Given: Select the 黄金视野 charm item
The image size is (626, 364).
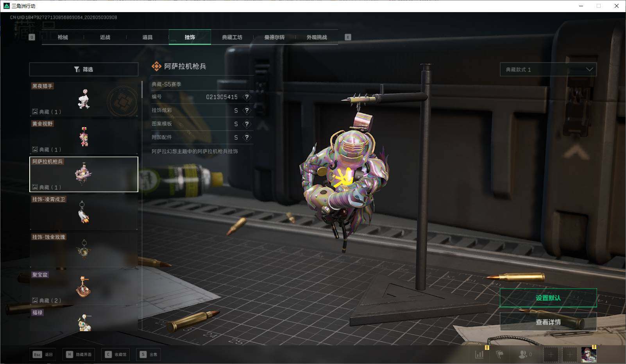Looking at the screenshot, I should click(x=84, y=136).
